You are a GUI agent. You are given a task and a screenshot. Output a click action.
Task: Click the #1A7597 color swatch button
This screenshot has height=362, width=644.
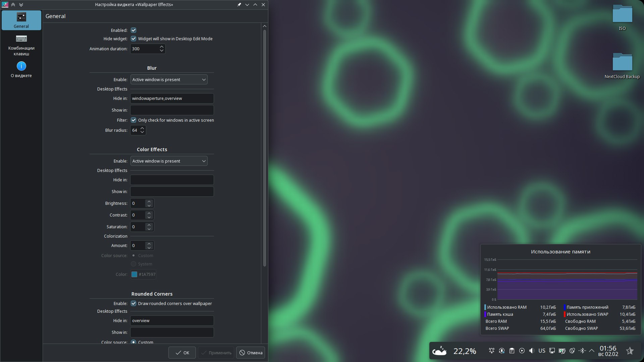pos(143,274)
